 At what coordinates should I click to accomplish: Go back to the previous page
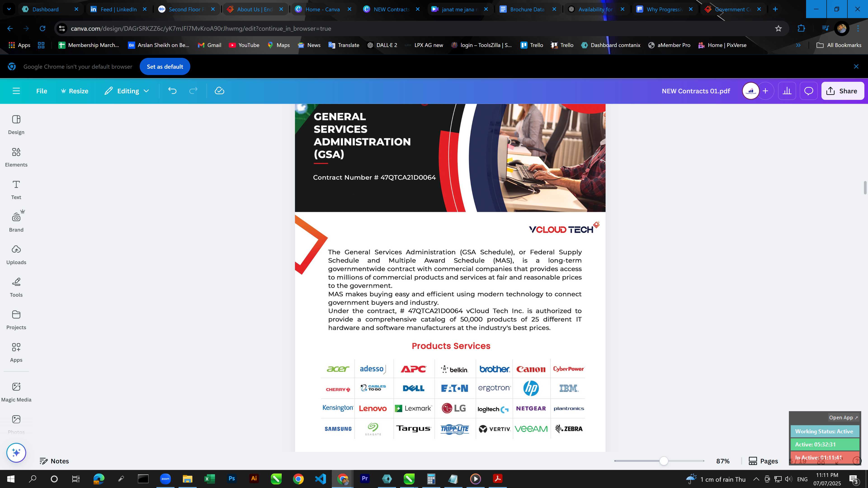[x=10, y=29]
